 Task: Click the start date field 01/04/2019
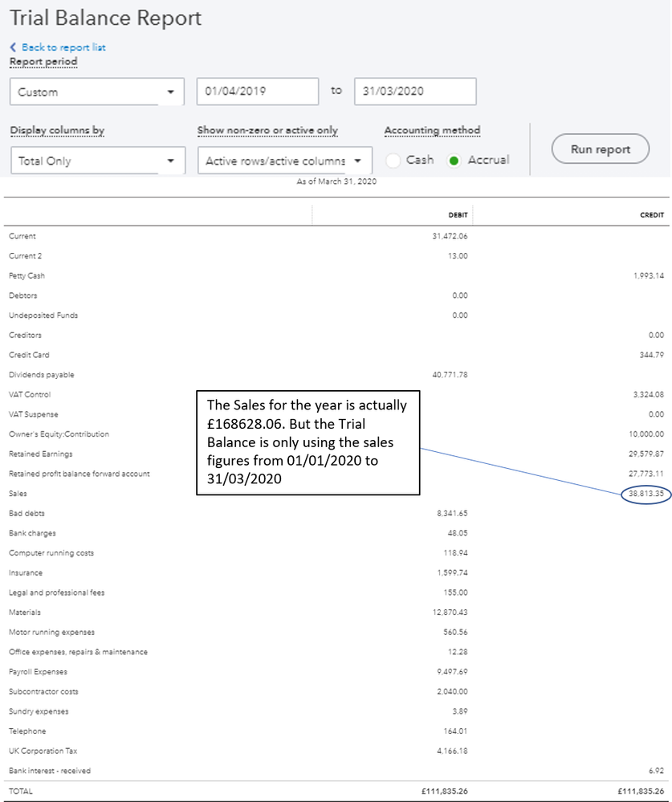[x=257, y=92]
